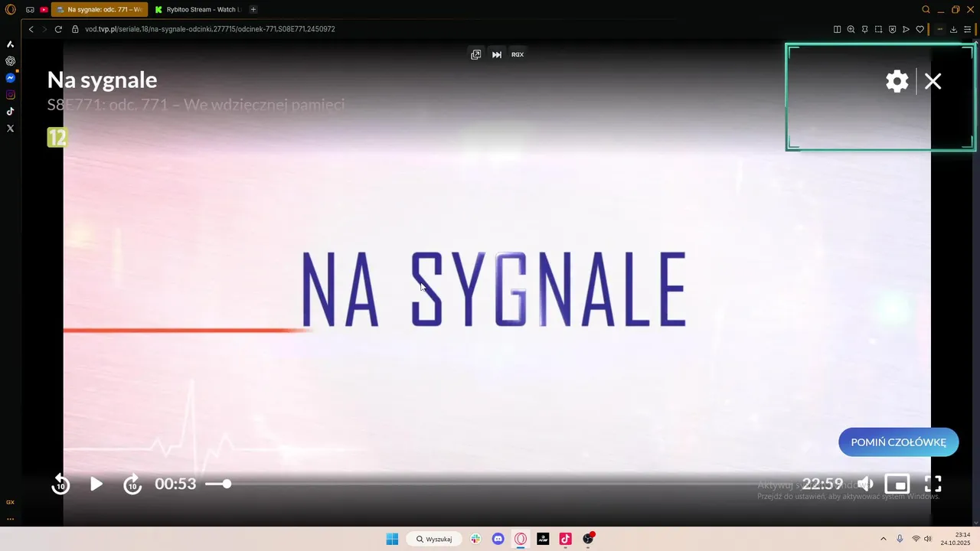Image resolution: width=980 pixels, height=551 pixels.
Task: Open Discord from the taskbar
Action: pos(498,539)
